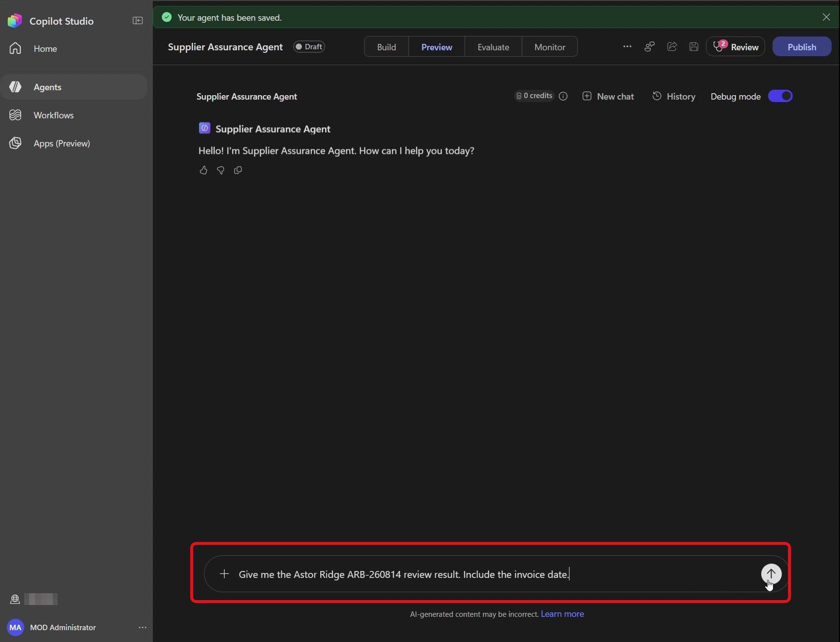Open Agents in the sidebar

coord(74,87)
